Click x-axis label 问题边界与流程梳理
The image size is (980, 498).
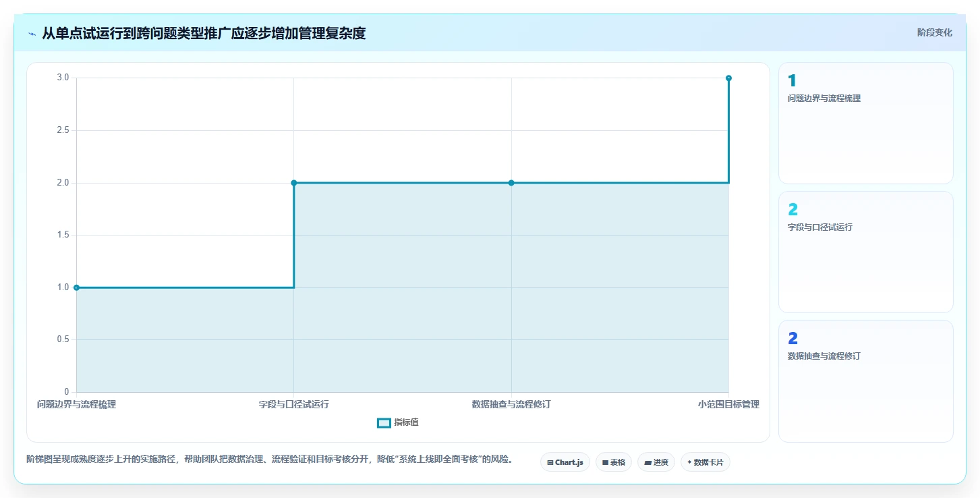pyautogui.click(x=76, y=405)
